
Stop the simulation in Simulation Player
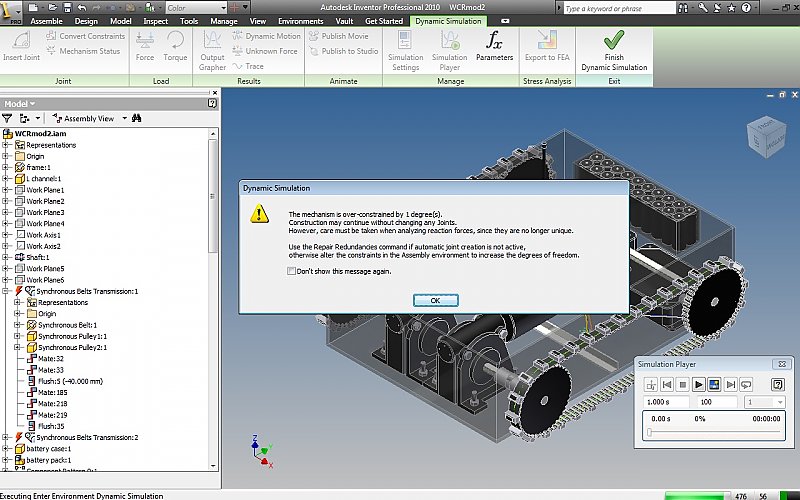coord(683,385)
